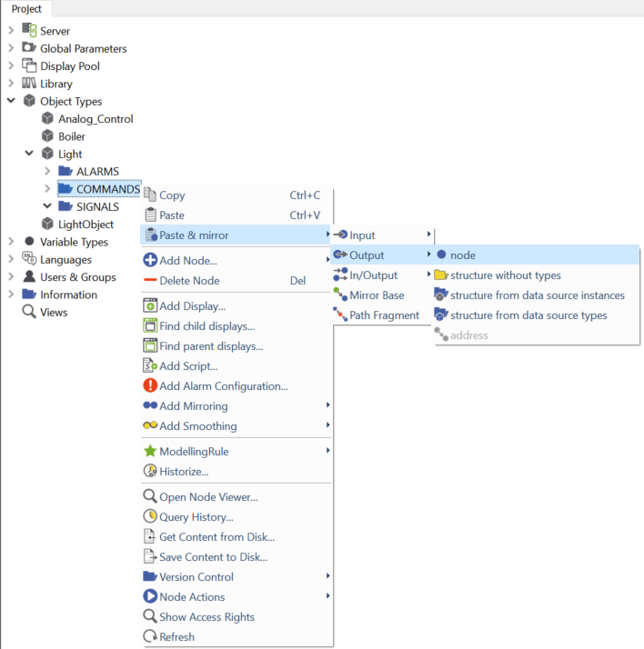The height and width of the screenshot is (649, 644).
Task: Click the Users & Groups icon
Action: [29, 277]
